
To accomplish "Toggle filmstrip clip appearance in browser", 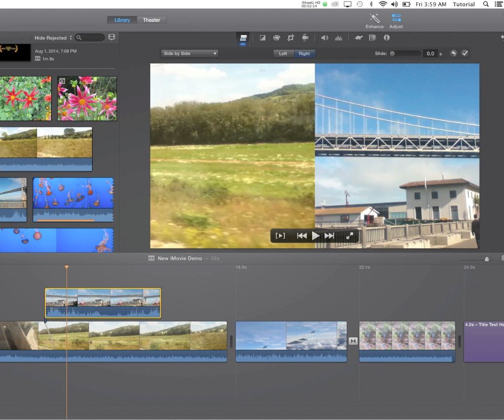I will 112,37.
